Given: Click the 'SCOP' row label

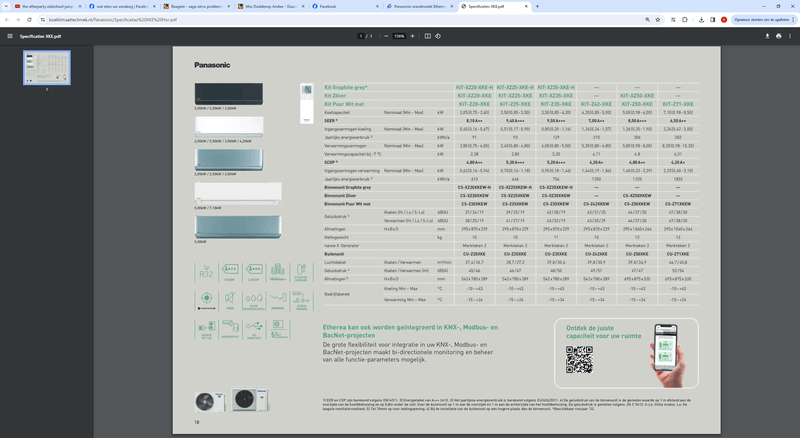Looking at the screenshot, I should coord(330,162).
